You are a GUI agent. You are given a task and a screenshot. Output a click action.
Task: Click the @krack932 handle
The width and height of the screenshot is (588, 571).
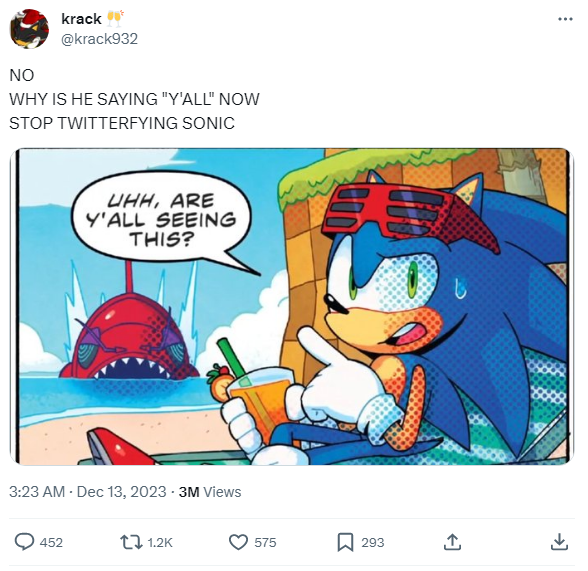pyautogui.click(x=99, y=39)
